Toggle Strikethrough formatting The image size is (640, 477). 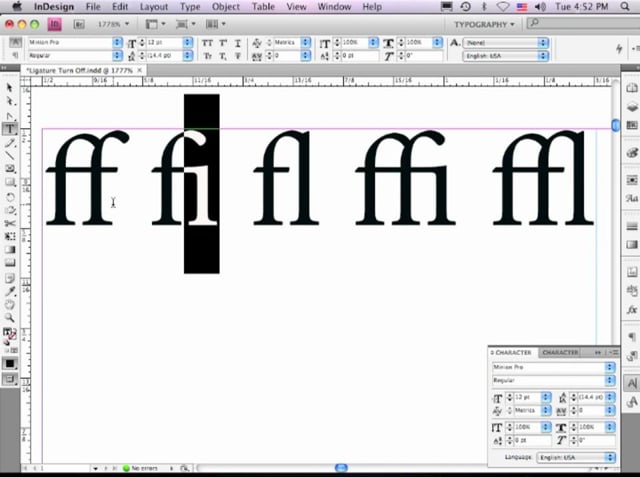point(238,55)
